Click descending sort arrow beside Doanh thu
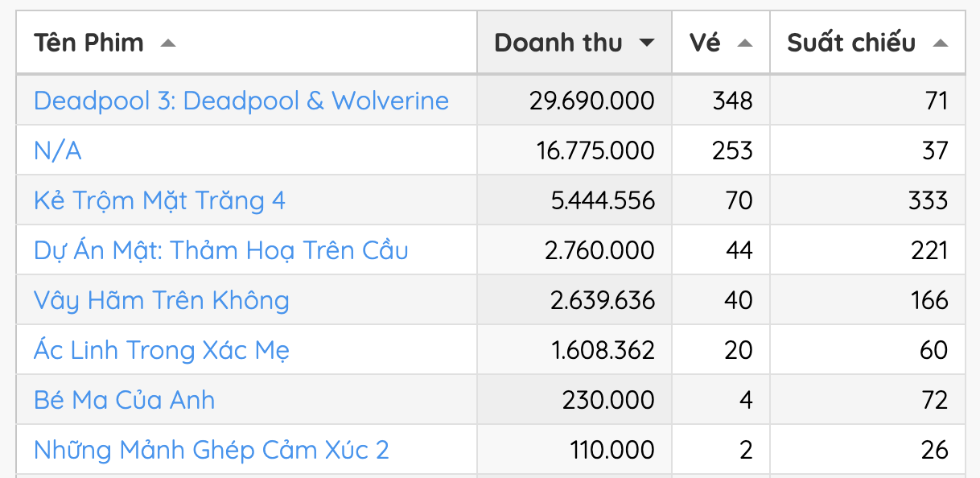Viewport: 980px width, 478px height. pos(646,43)
